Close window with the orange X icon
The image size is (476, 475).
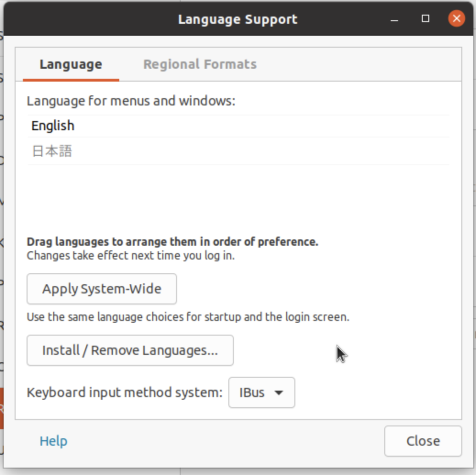coord(457,18)
